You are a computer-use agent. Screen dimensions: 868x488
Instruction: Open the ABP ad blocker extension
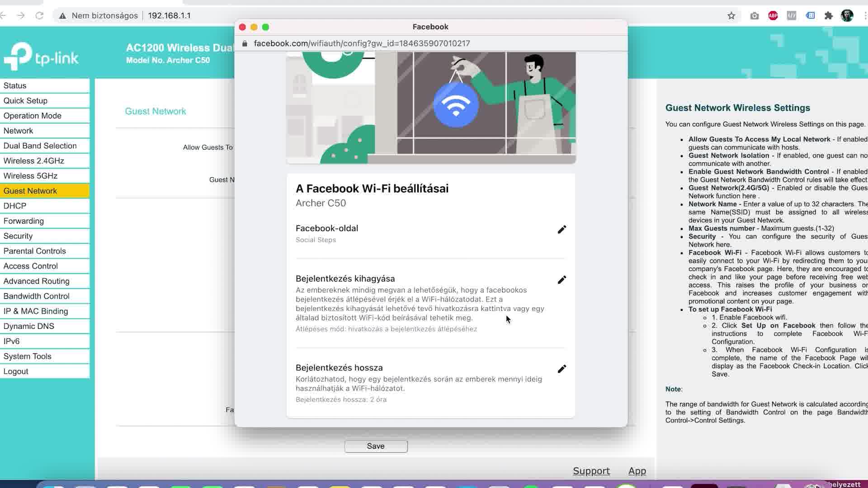coord(773,16)
